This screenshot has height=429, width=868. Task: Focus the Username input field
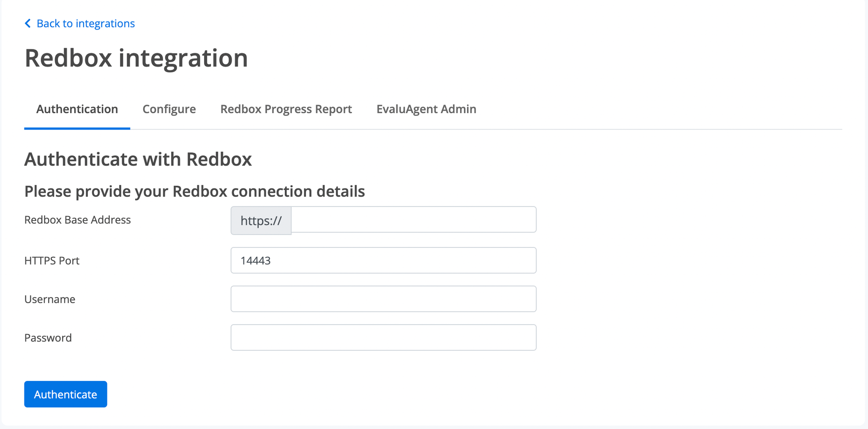tap(383, 299)
